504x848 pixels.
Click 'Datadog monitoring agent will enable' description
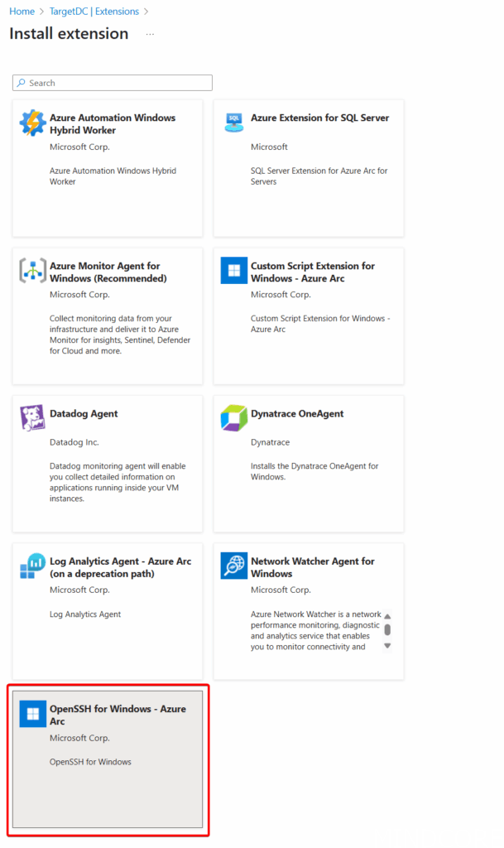(118, 483)
